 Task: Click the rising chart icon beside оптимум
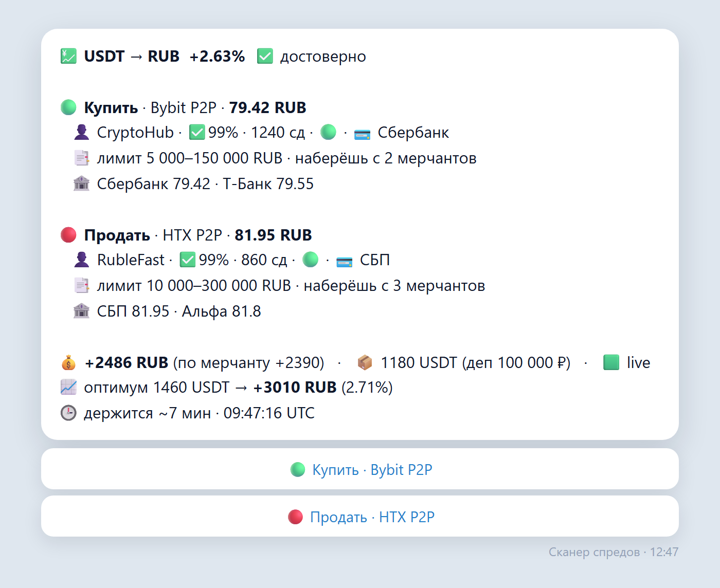tap(68, 387)
